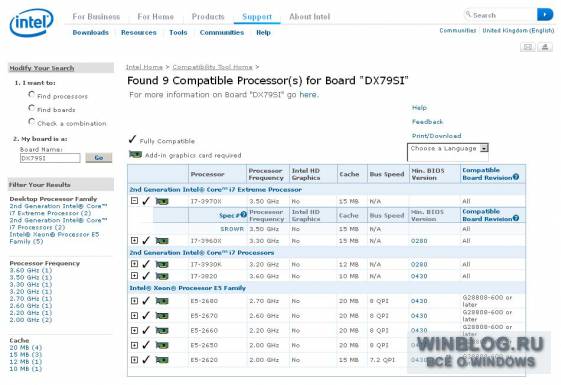Click the checkmark in the E5-2680 row
This screenshot has height=385, width=561.
(x=146, y=301)
